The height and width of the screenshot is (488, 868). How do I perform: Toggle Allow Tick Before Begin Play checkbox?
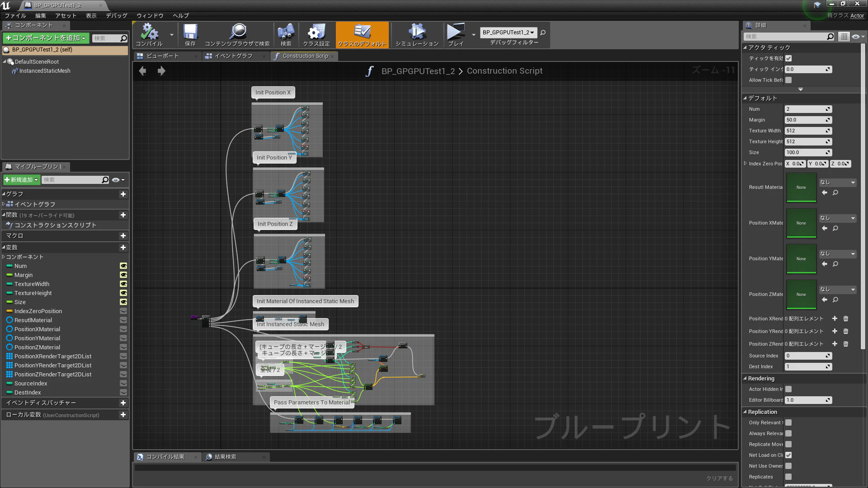coord(788,80)
